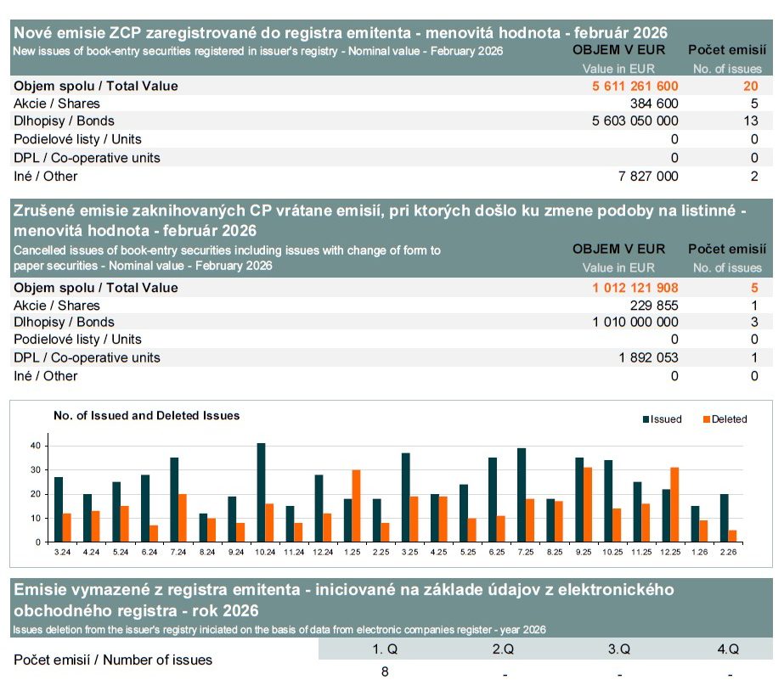This screenshot has height=691, width=784.
Task: Click the chart title 'No. of Issued and Deleted Issues'
Action: (146, 416)
